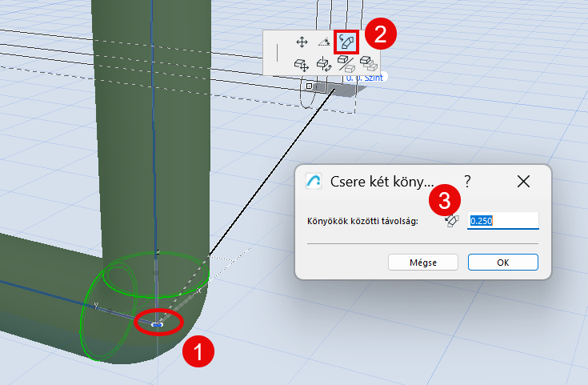Choose the Multiply element pet palette icon
This screenshot has height=385, width=588.
(369, 64)
